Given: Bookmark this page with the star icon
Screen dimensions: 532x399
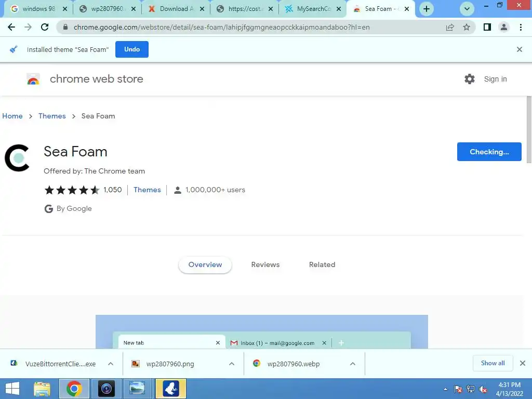Looking at the screenshot, I should (x=467, y=27).
